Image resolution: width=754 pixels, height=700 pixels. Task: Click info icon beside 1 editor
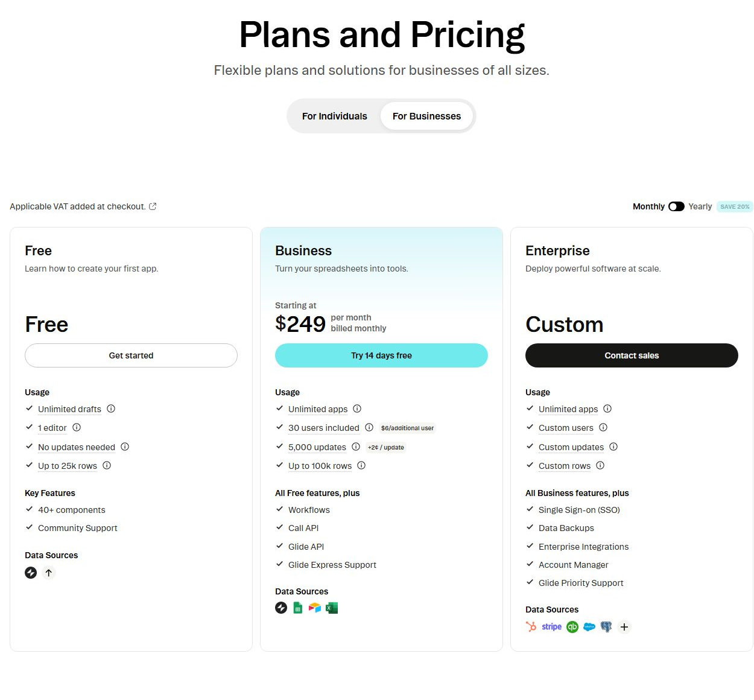(77, 427)
